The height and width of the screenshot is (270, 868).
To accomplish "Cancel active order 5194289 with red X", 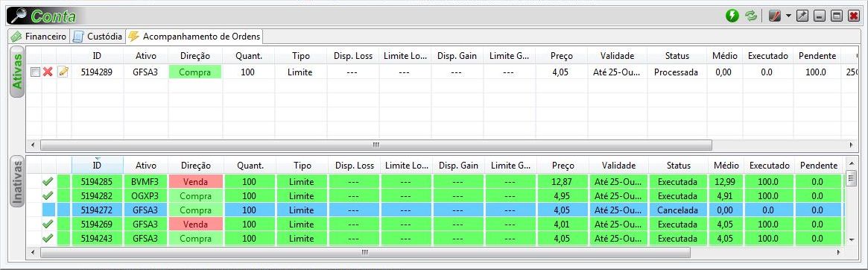I will pos(48,72).
